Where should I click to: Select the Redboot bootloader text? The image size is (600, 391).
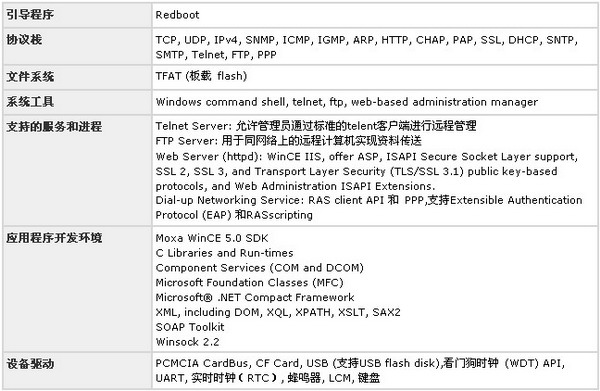177,15
